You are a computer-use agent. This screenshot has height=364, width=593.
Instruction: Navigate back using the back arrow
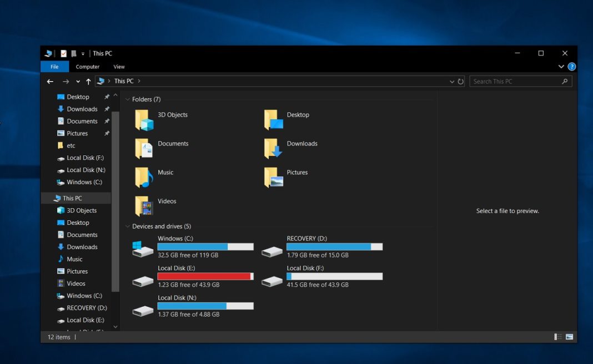click(x=50, y=81)
